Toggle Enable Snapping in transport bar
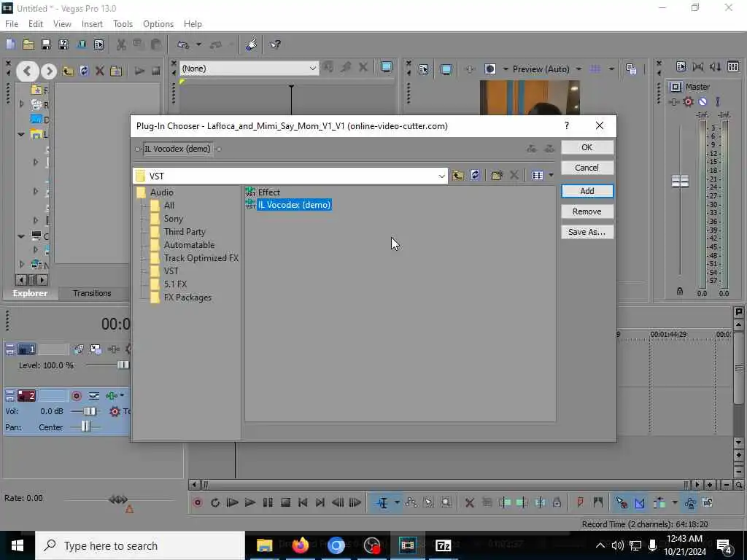This screenshot has width=747, height=560. click(622, 502)
